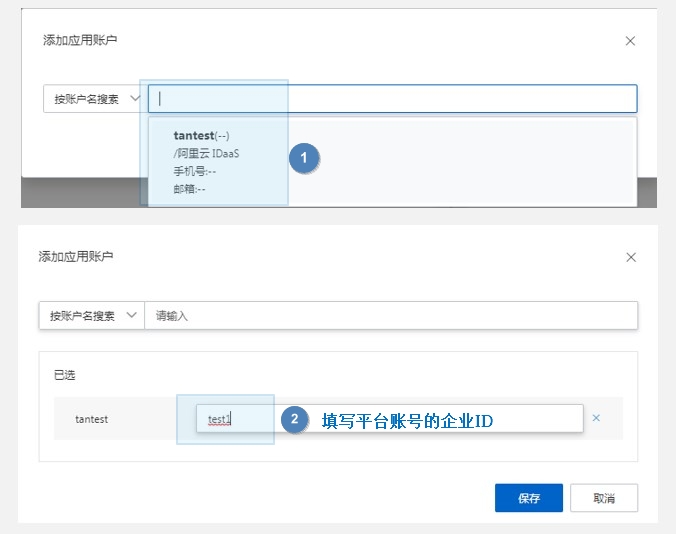Click the 邮箱:-- line in suggestion
Screen dimensions: 676x534
point(189,188)
